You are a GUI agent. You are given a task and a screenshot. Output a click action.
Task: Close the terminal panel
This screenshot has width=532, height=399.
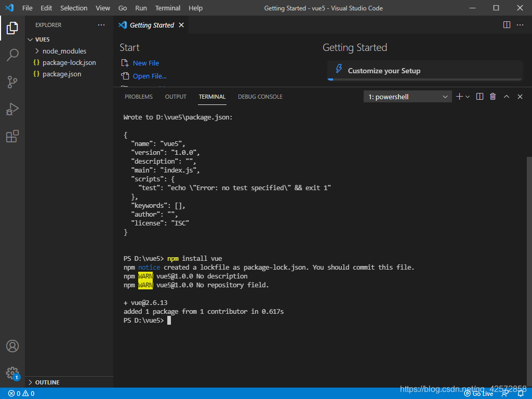coord(520,97)
